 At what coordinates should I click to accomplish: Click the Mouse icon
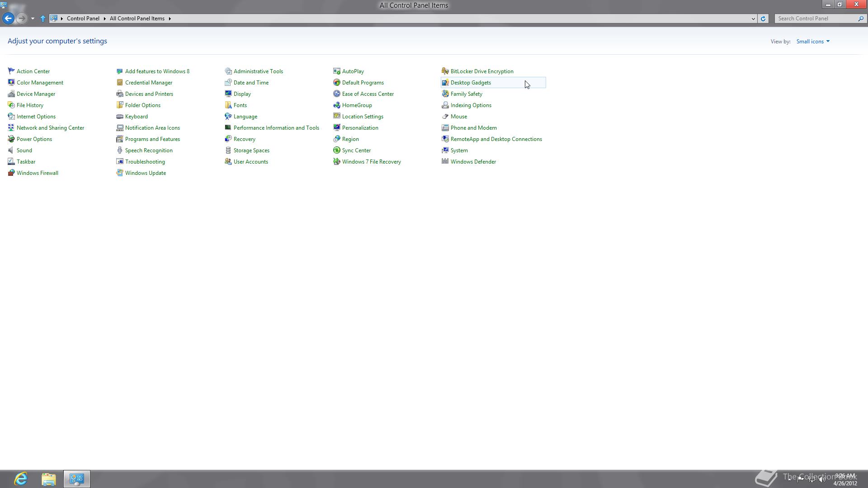(x=445, y=116)
